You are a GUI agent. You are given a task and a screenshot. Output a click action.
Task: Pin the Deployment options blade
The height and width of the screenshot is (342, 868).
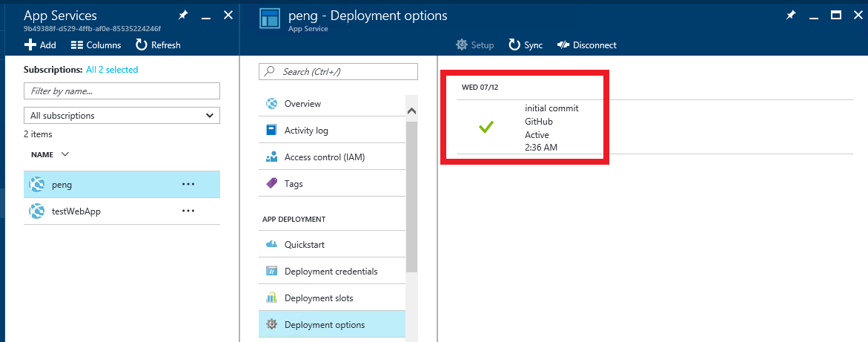point(791,16)
